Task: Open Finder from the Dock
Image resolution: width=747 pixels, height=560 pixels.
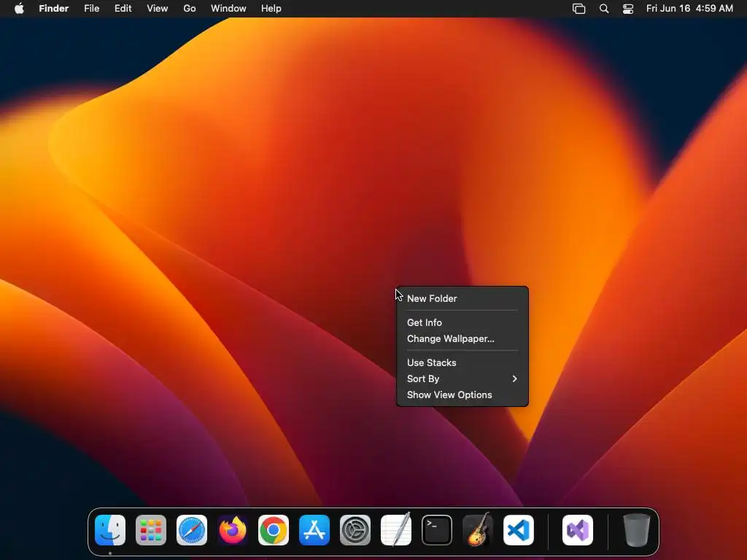Action: pos(110,530)
